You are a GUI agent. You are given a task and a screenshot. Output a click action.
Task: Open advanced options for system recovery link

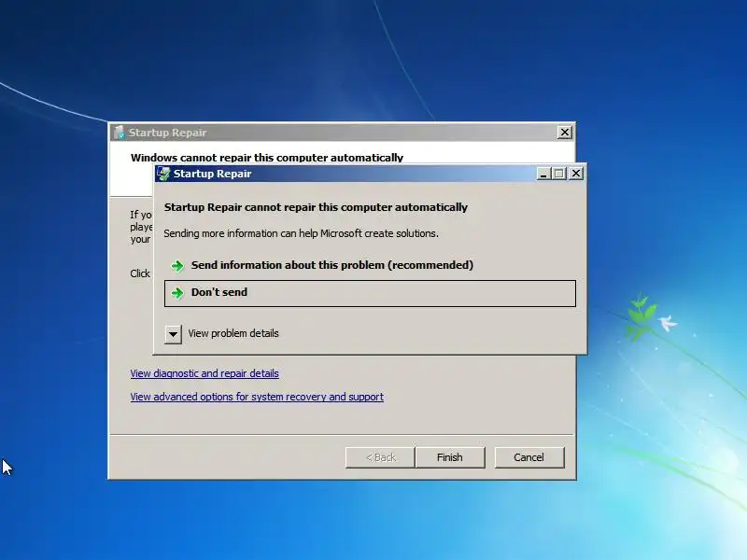pyautogui.click(x=257, y=397)
